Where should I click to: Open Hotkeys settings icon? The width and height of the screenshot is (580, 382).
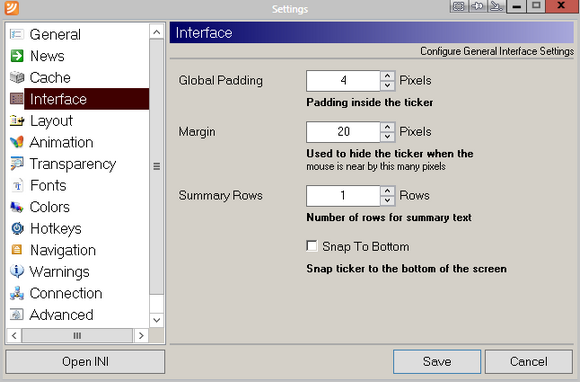[x=17, y=229]
